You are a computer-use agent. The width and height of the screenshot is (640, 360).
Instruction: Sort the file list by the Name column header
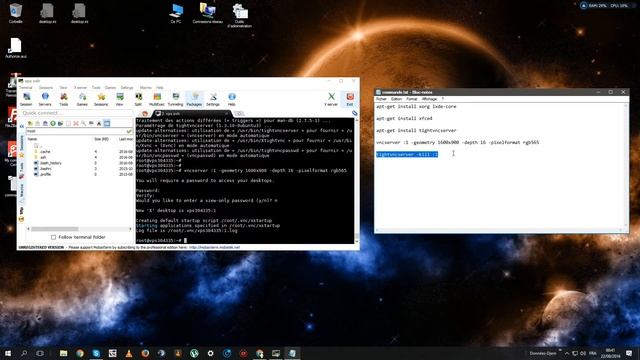33,139
